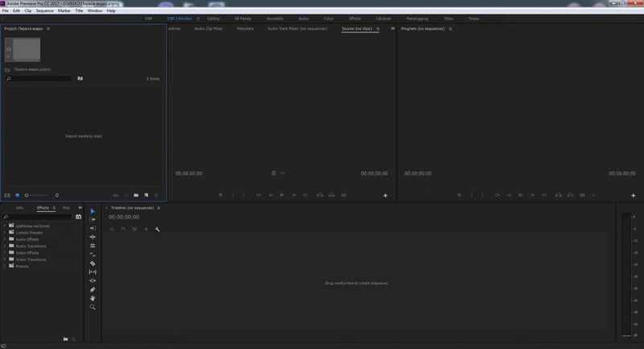
Task: Expand the Lumetri Presets folder
Action: tap(5, 232)
